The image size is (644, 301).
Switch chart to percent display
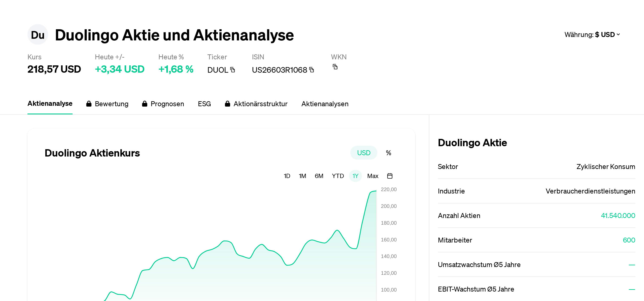388,153
